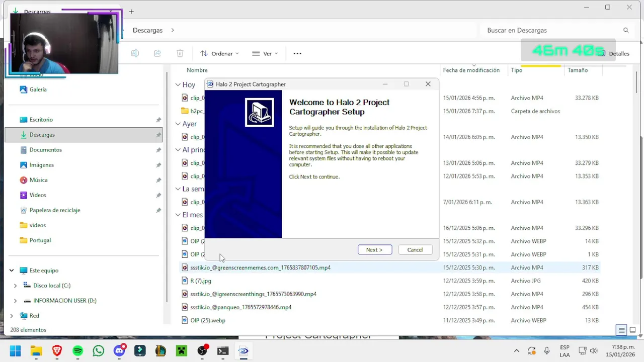This screenshot has height=362, width=644.
Task: Sort by the Tamaño column header
Action: 578,70
